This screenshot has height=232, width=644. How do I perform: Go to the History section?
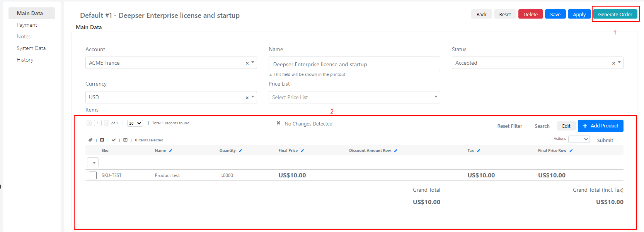click(25, 60)
